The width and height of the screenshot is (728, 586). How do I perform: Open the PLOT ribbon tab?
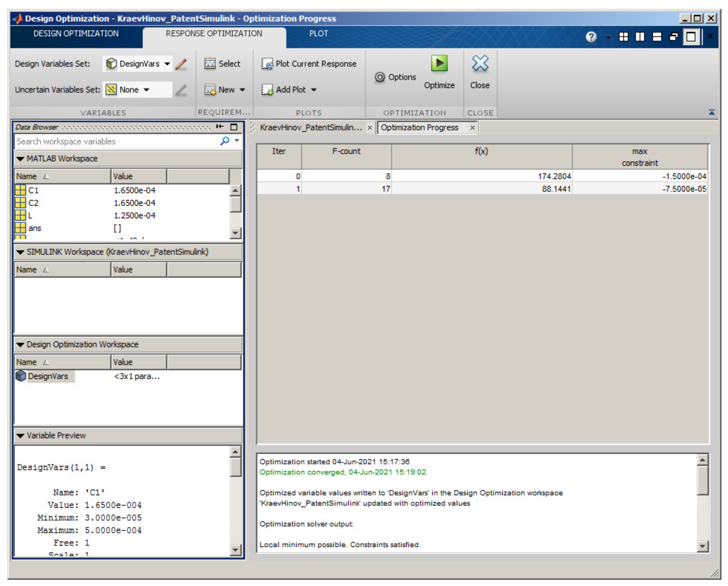(318, 34)
